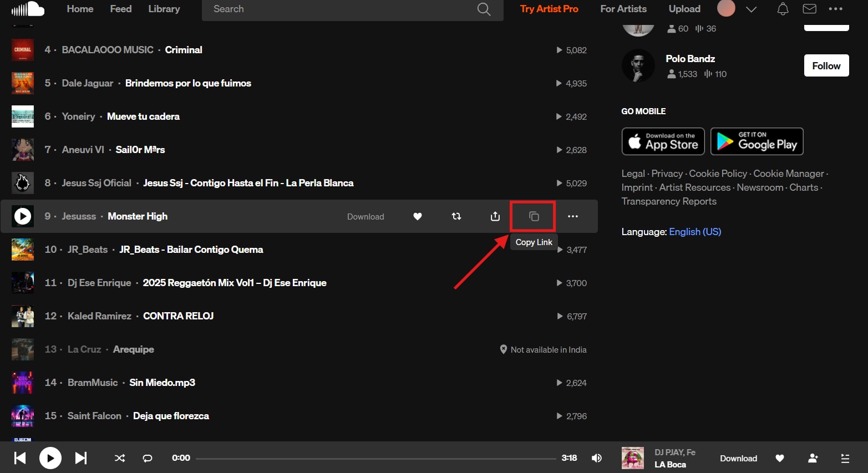Open the Cookie Policy link
The height and width of the screenshot is (473, 868).
pyautogui.click(x=718, y=173)
